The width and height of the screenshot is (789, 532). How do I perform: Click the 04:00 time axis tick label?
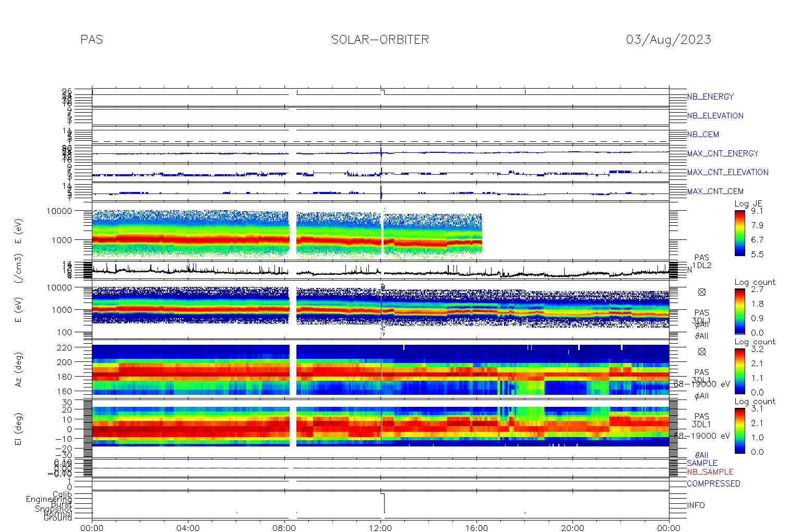click(188, 528)
